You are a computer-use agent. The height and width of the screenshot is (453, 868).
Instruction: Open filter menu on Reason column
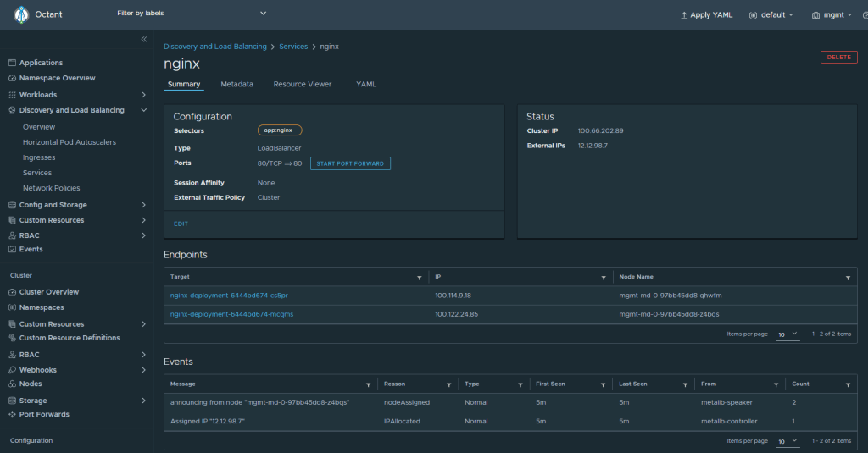pyautogui.click(x=449, y=384)
